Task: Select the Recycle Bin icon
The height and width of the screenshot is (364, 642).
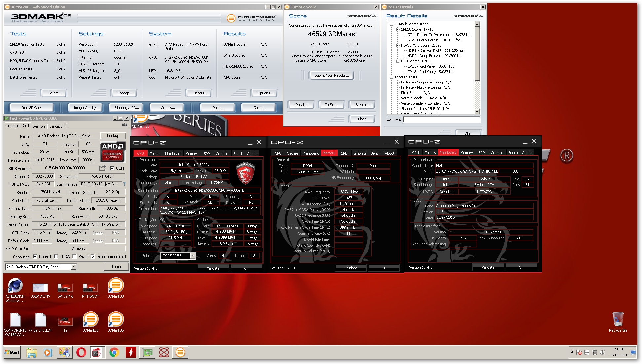Action: pyautogui.click(x=618, y=322)
